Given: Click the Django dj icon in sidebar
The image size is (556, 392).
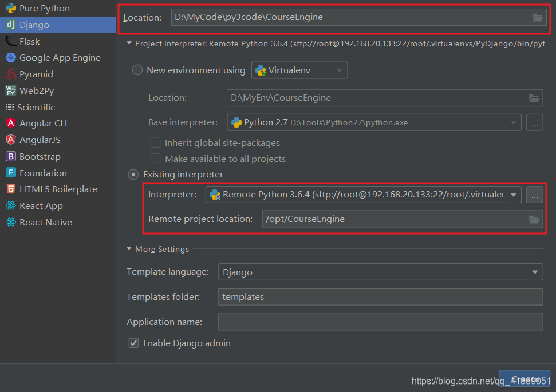Looking at the screenshot, I should point(11,25).
